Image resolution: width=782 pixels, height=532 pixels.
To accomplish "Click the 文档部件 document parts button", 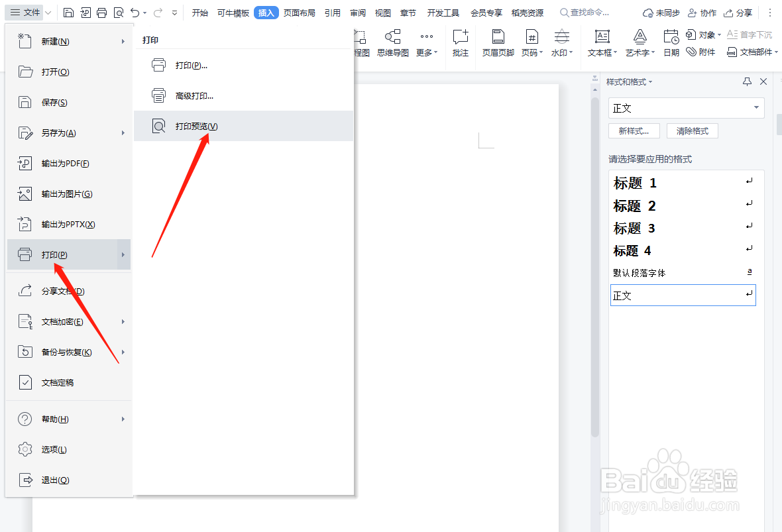I will [752, 52].
